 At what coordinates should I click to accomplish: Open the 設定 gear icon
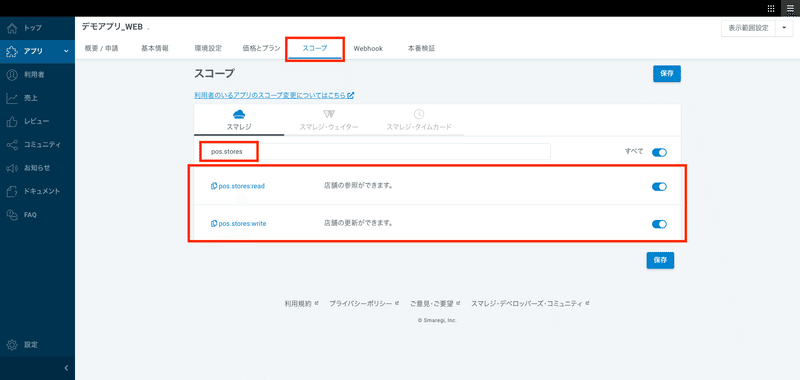coord(13,345)
